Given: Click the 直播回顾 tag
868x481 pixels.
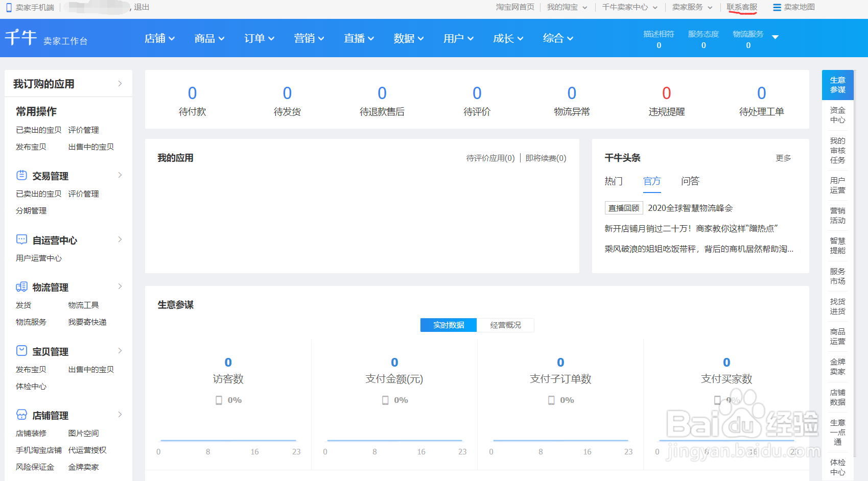Looking at the screenshot, I should [x=624, y=208].
